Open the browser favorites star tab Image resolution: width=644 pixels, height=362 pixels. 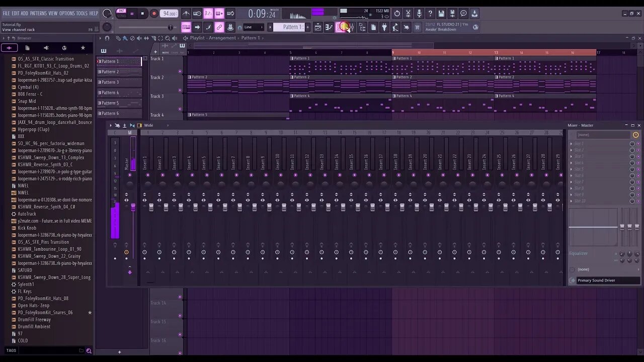pos(83,48)
